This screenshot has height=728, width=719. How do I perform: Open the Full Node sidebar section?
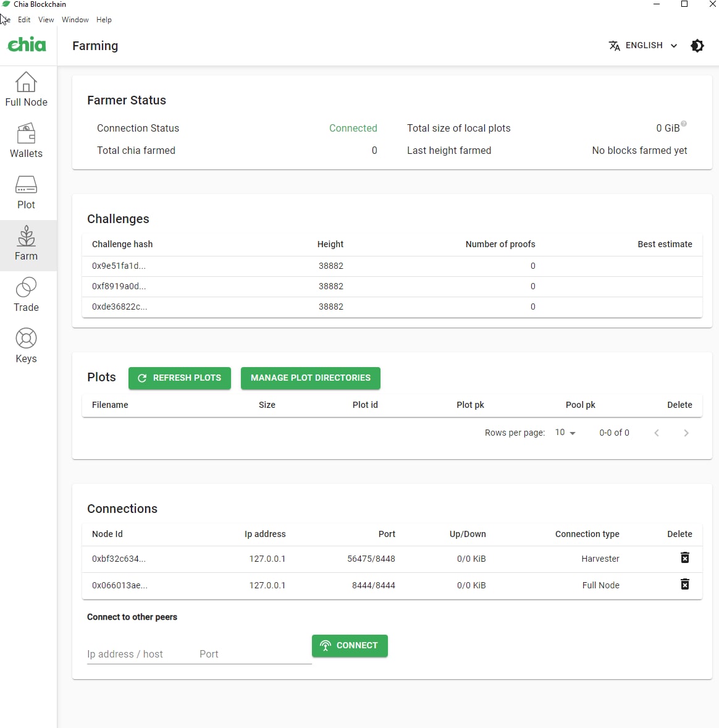click(x=27, y=89)
